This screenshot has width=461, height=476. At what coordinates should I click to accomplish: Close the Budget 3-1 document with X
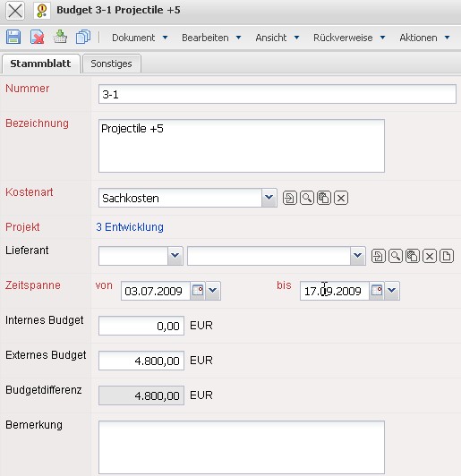15,11
